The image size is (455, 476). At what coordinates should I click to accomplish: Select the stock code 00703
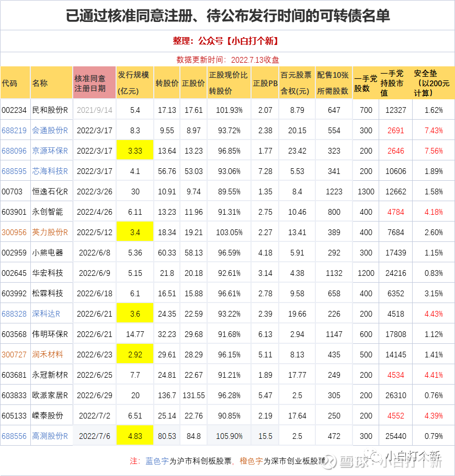point(12,192)
